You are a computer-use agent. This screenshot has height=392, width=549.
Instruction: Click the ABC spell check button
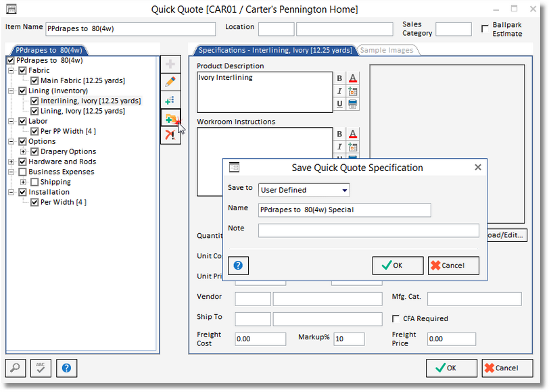coord(41,368)
